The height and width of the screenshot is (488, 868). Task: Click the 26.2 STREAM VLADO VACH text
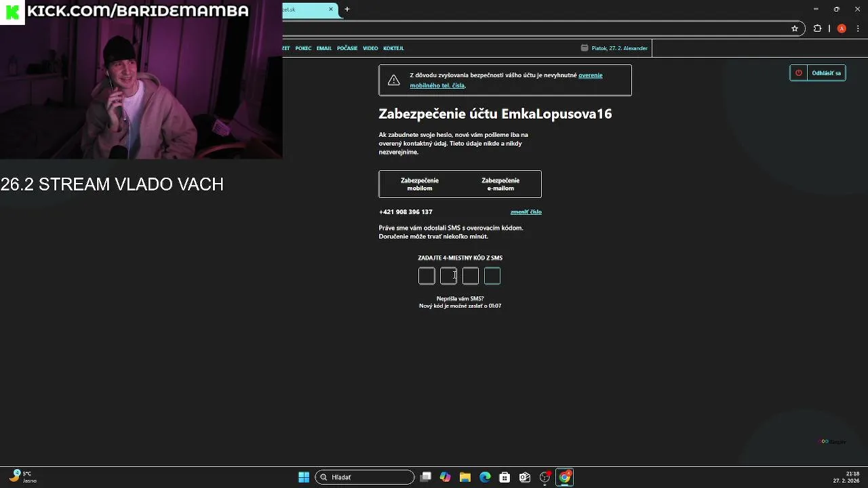(112, 184)
